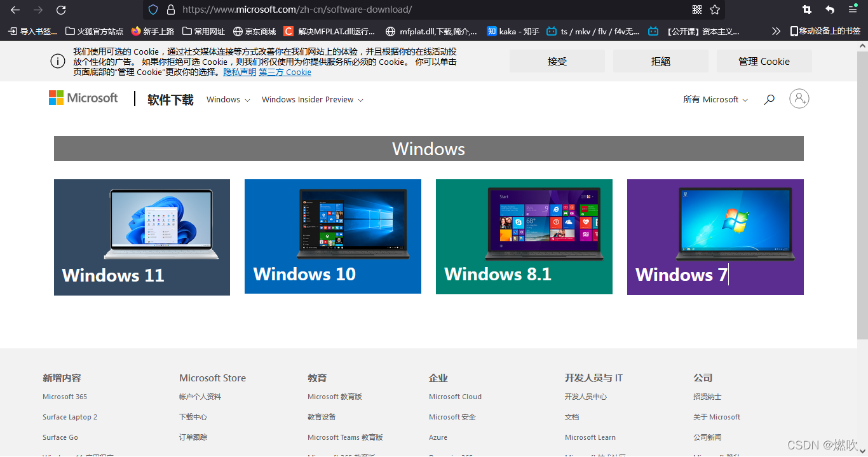Open the 公司新闻 footer link
The width and height of the screenshot is (868, 457).
(707, 437)
